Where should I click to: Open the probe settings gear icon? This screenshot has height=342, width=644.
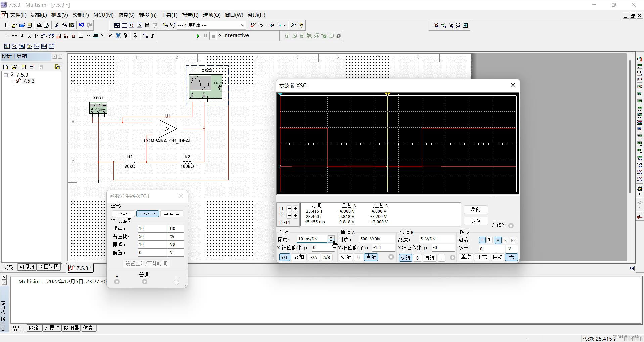click(x=339, y=36)
